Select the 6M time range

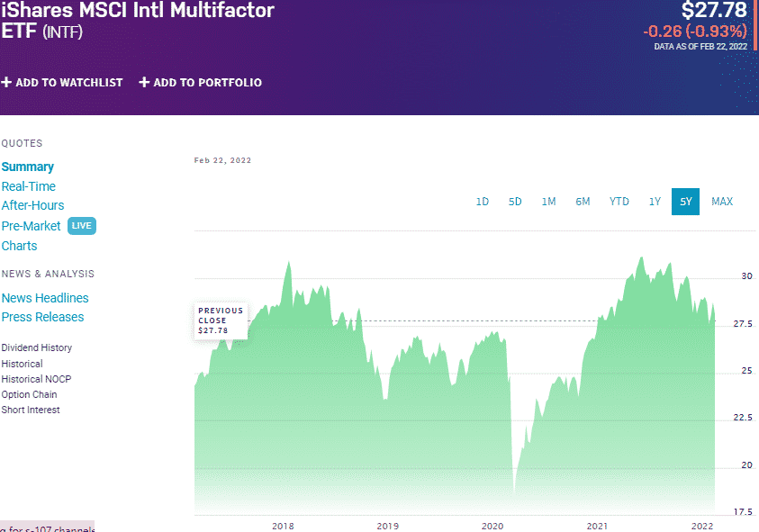click(583, 202)
